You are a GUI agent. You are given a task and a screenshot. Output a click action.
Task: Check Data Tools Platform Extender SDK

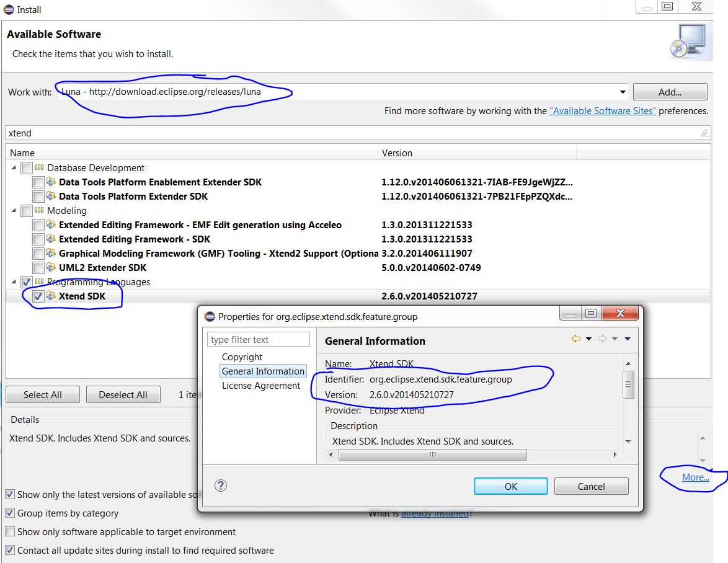pyautogui.click(x=38, y=197)
